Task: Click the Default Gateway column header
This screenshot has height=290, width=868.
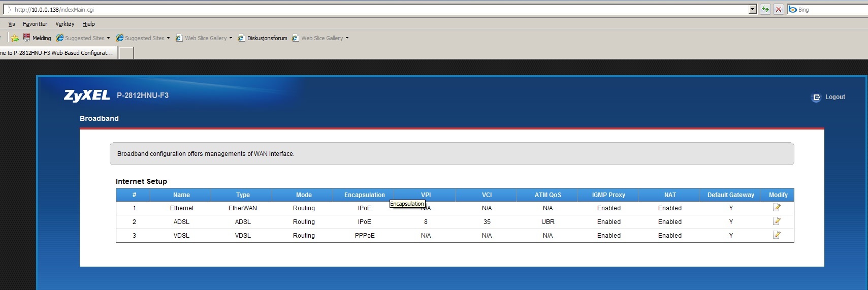Action: tap(731, 195)
